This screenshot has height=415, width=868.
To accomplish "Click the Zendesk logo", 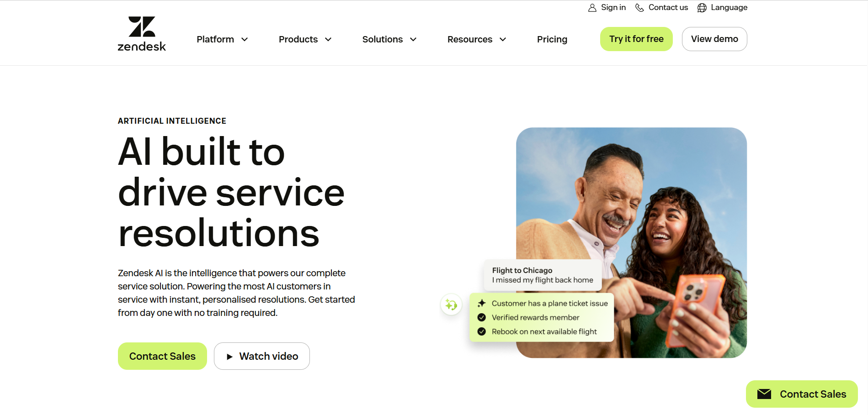I will pyautogui.click(x=142, y=34).
